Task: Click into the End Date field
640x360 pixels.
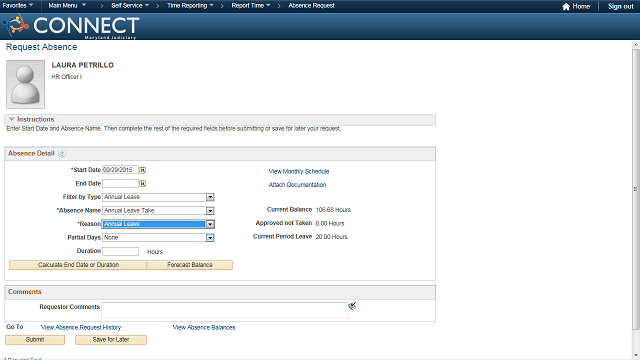Action: click(x=120, y=184)
